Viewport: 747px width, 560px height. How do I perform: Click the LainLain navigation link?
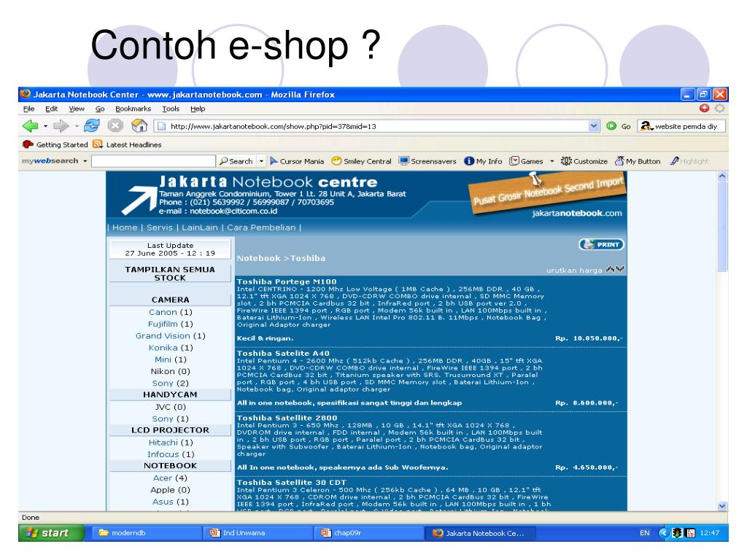click(200, 227)
